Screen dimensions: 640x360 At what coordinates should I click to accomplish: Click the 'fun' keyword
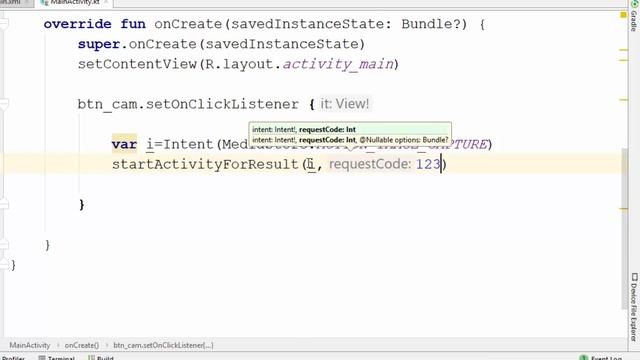click(x=133, y=24)
